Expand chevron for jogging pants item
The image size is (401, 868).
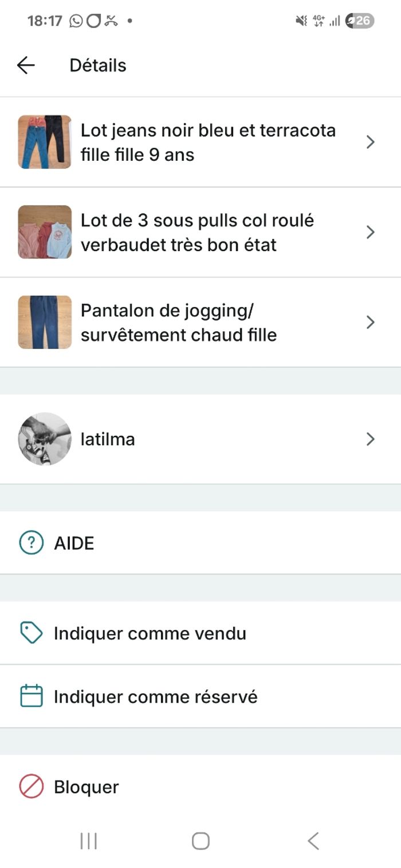(371, 323)
